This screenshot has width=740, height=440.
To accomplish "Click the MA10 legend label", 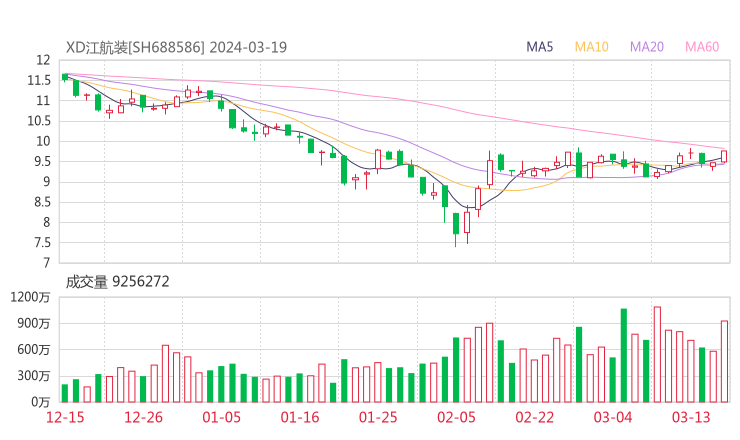I will click(x=591, y=47).
